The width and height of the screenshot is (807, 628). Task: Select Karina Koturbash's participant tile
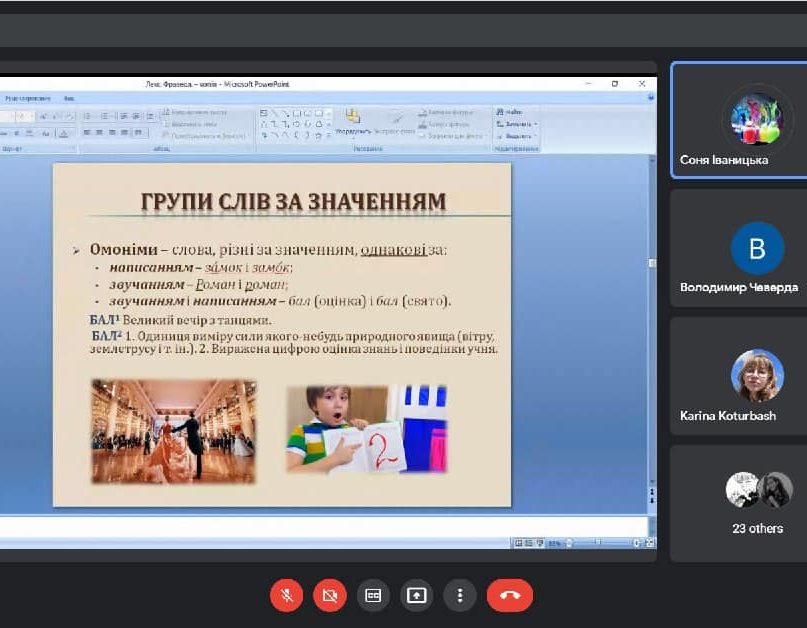[738, 376]
